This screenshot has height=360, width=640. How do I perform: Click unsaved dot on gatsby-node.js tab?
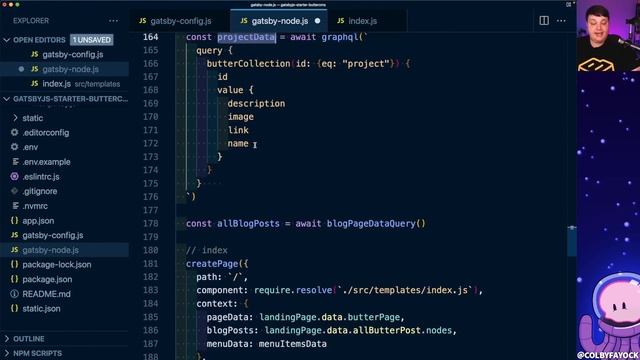317,21
